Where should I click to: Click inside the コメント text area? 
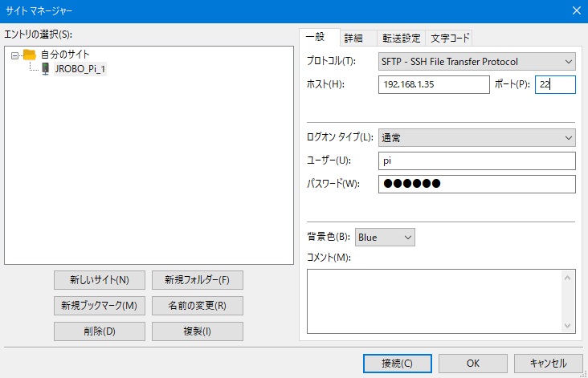435,301
